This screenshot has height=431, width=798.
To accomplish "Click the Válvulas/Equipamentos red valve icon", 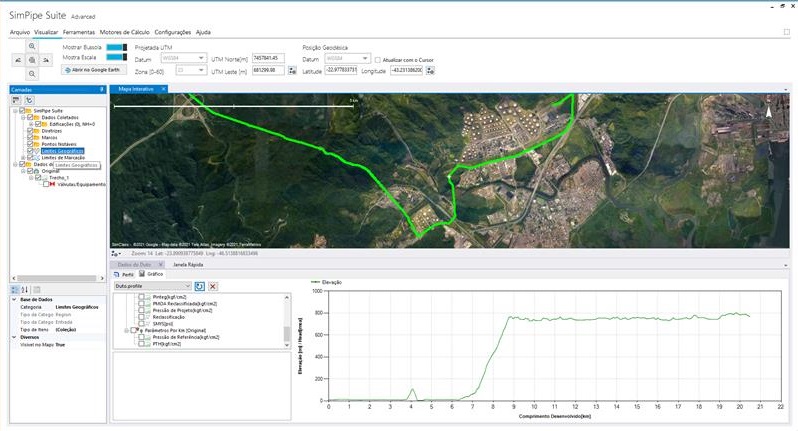I will pyautogui.click(x=52, y=184).
